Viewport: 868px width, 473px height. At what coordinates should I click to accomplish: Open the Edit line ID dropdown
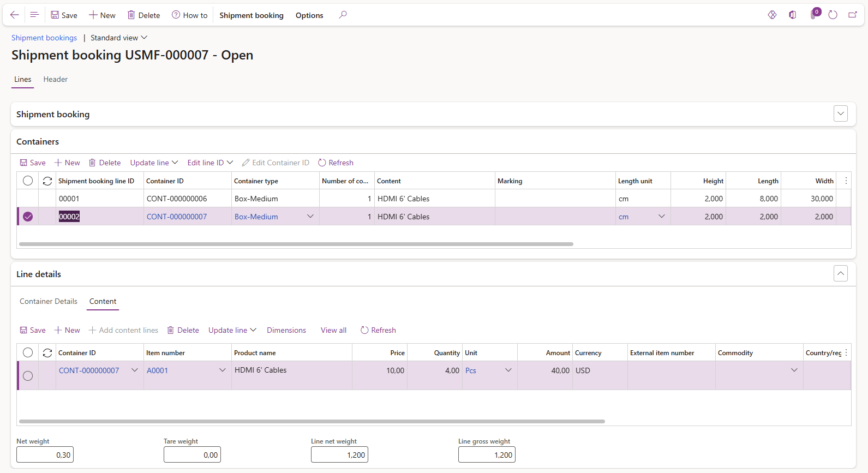click(x=210, y=163)
